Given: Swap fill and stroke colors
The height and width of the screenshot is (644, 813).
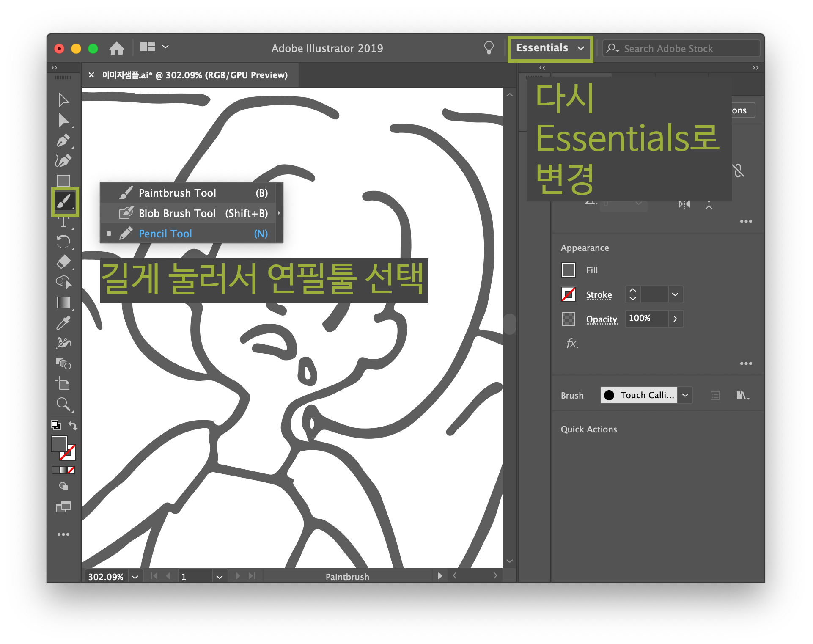Looking at the screenshot, I should tap(73, 426).
